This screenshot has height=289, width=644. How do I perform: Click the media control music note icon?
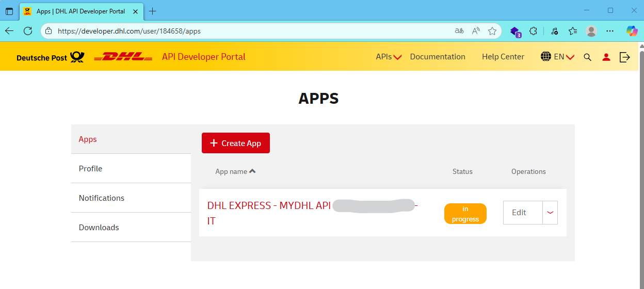click(554, 31)
